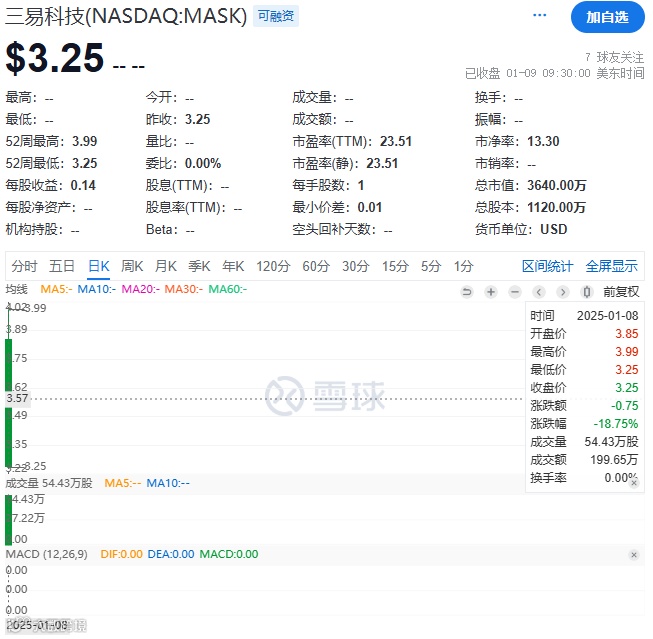The image size is (653, 639).
Task: Click the 三易科技(NASDAQ:MASK) stock title
Action: [x=126, y=16]
